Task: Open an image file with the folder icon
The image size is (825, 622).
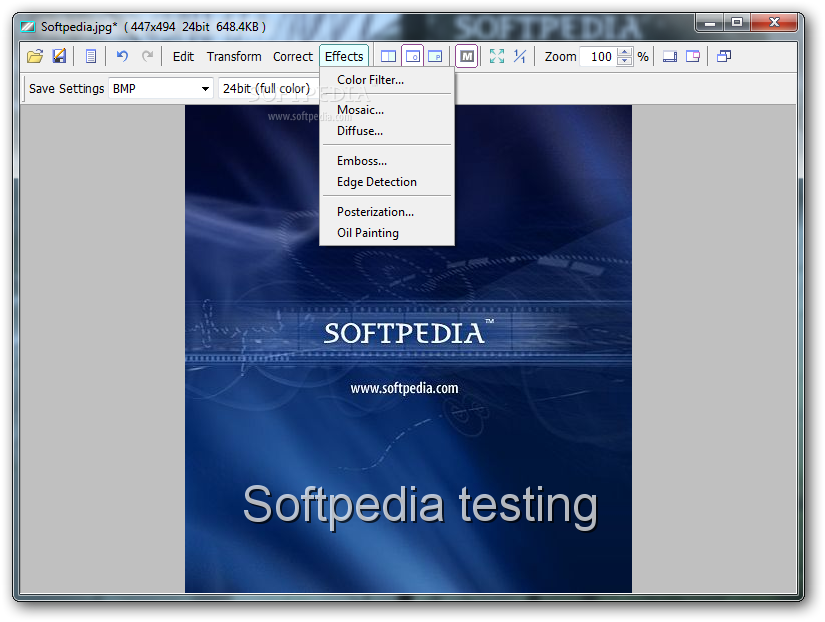Action: 35,56
